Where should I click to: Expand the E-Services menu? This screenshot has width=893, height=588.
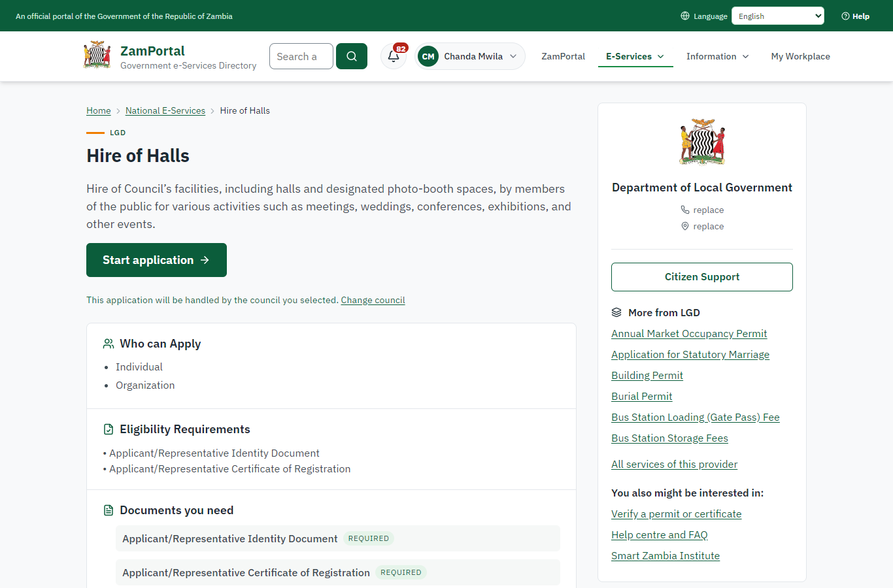[x=635, y=56]
